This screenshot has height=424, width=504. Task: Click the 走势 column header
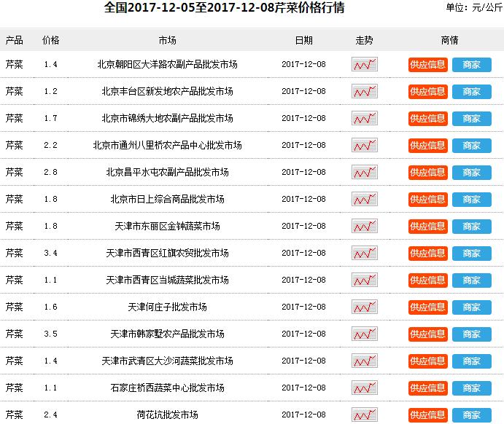pos(364,39)
